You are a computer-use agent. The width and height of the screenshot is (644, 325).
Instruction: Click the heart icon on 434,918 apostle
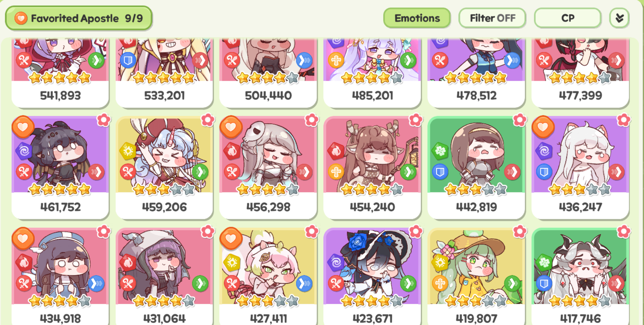coord(23,238)
